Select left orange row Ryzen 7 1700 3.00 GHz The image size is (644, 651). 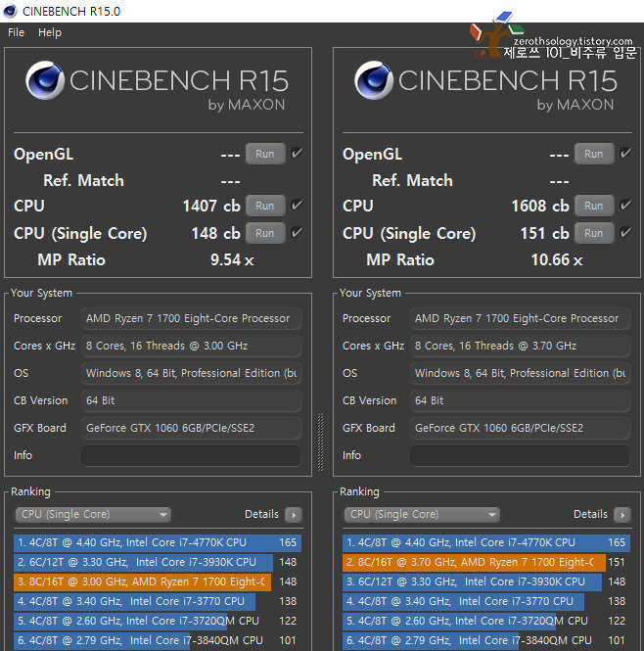158,582
